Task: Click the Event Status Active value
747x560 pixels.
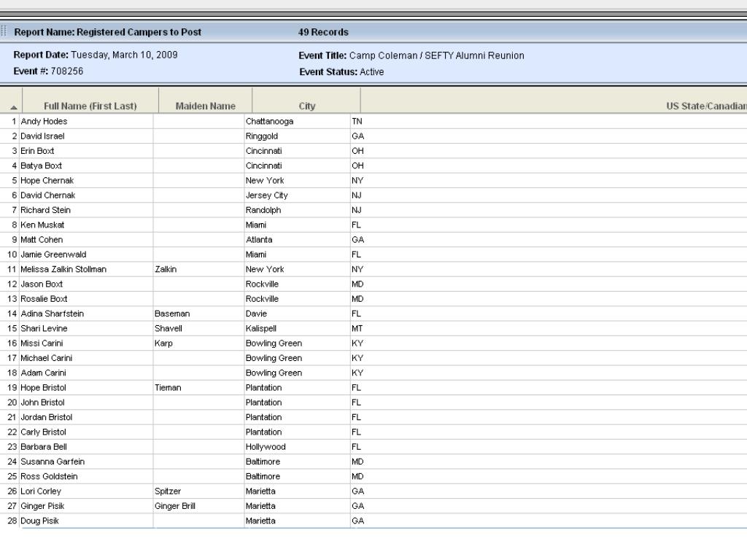Action: point(372,72)
